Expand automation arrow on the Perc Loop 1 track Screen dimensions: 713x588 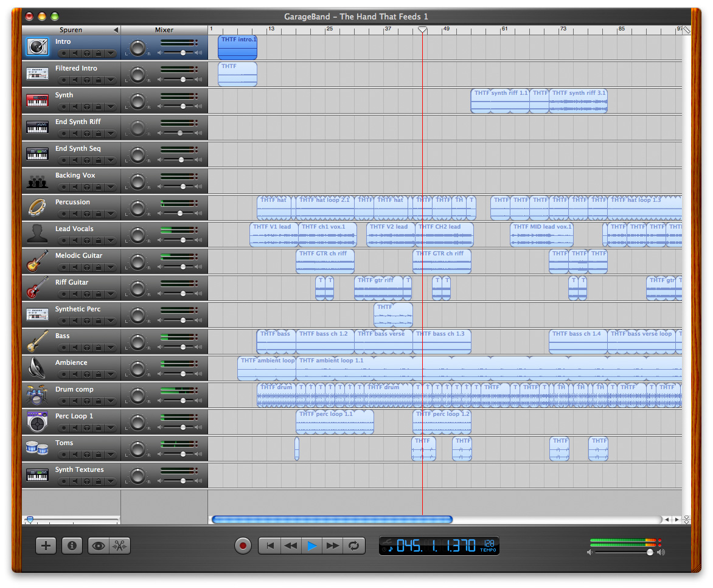tap(111, 428)
